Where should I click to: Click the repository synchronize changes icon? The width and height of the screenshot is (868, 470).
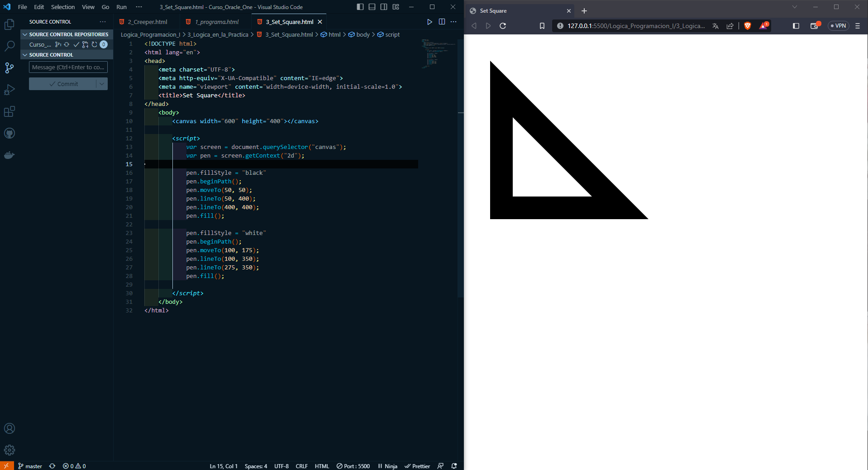point(67,44)
